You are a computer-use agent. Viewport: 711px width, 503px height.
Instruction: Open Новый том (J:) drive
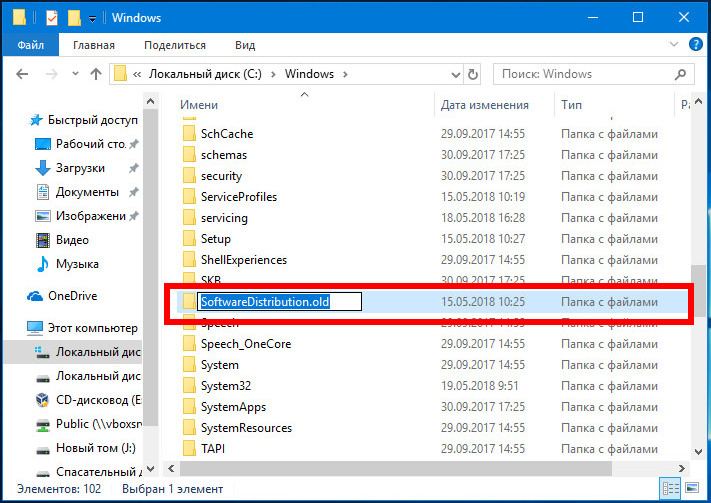click(x=96, y=448)
